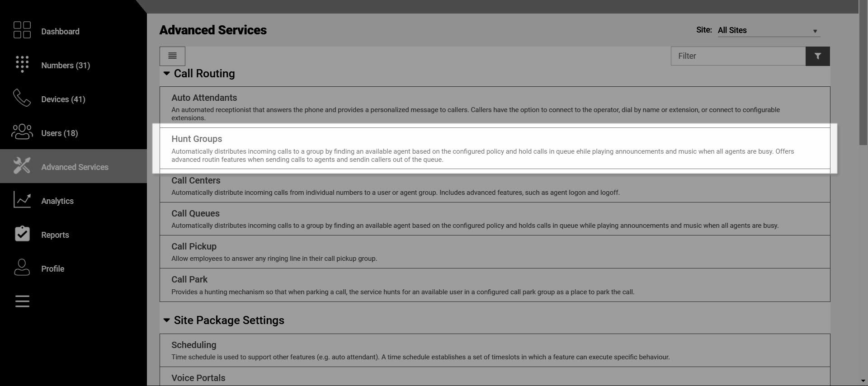The width and height of the screenshot is (868, 386).
Task: Click the vertical page scrollbar
Action: click(x=863, y=193)
